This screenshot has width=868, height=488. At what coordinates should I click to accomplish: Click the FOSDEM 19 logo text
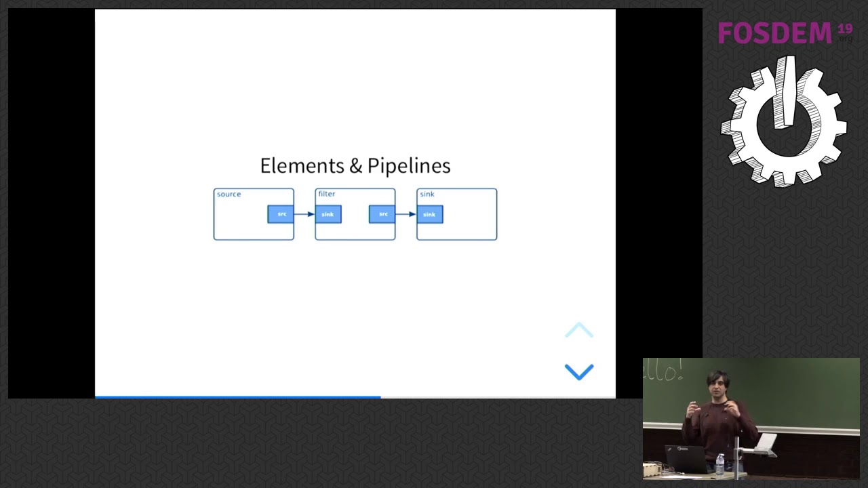pyautogui.click(x=785, y=33)
